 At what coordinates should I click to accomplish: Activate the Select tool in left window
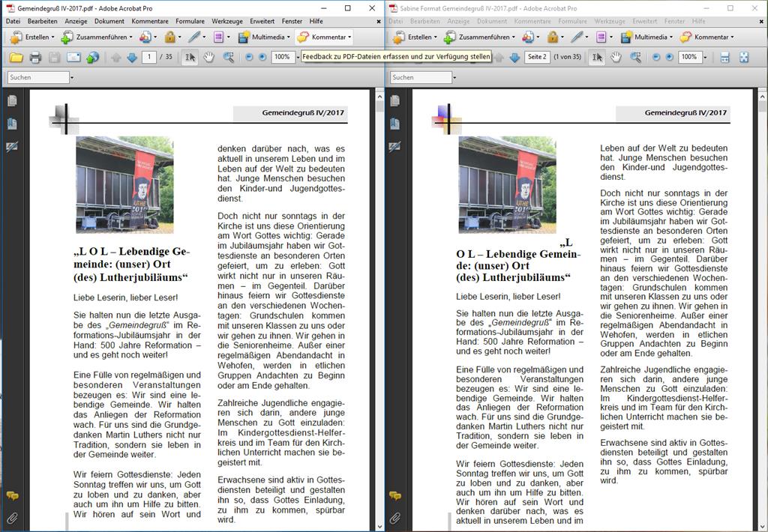190,57
